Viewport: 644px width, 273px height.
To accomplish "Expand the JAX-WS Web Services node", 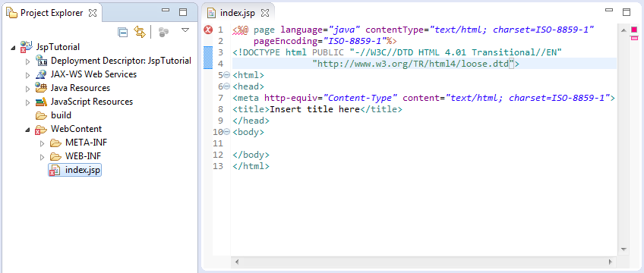I will click(x=28, y=75).
